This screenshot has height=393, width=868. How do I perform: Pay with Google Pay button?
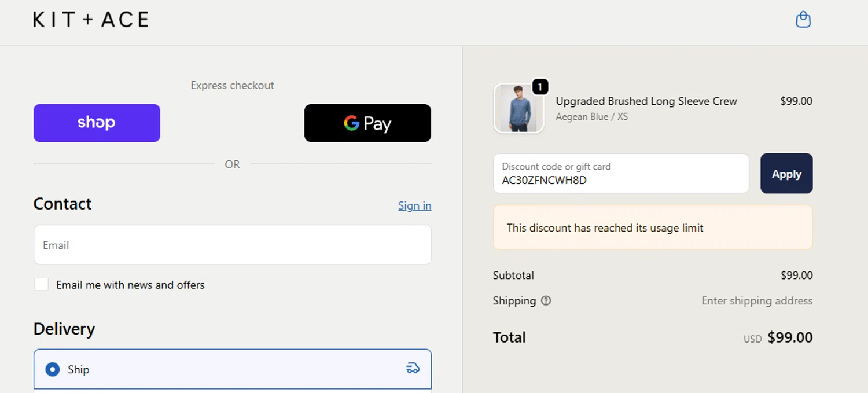coord(367,123)
